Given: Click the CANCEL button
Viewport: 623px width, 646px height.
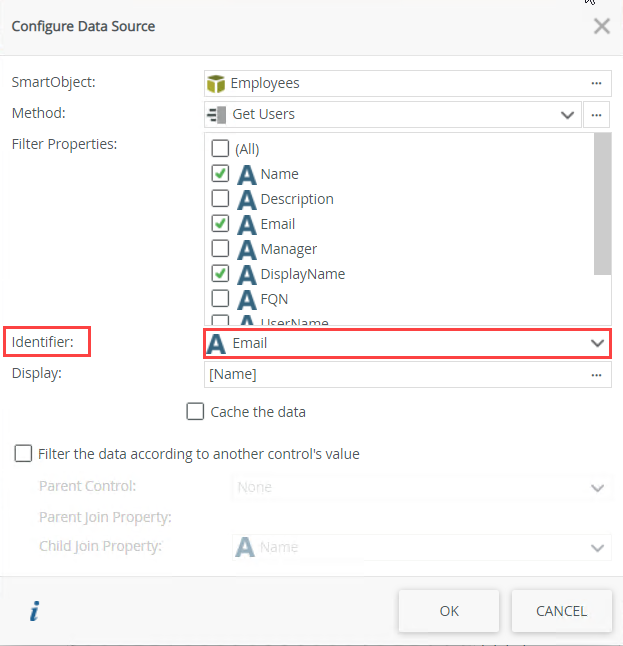Looking at the screenshot, I should [x=562, y=611].
